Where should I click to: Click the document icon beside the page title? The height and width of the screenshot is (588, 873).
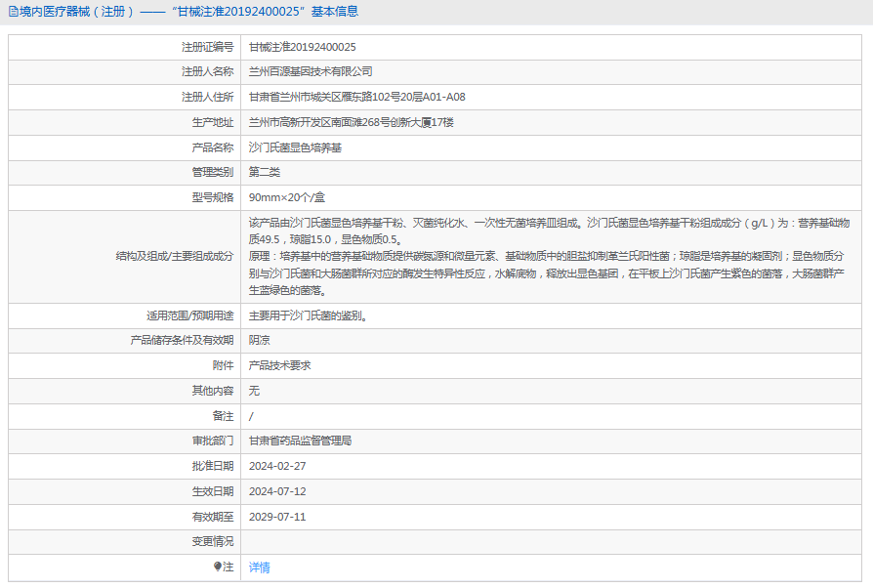[14, 12]
